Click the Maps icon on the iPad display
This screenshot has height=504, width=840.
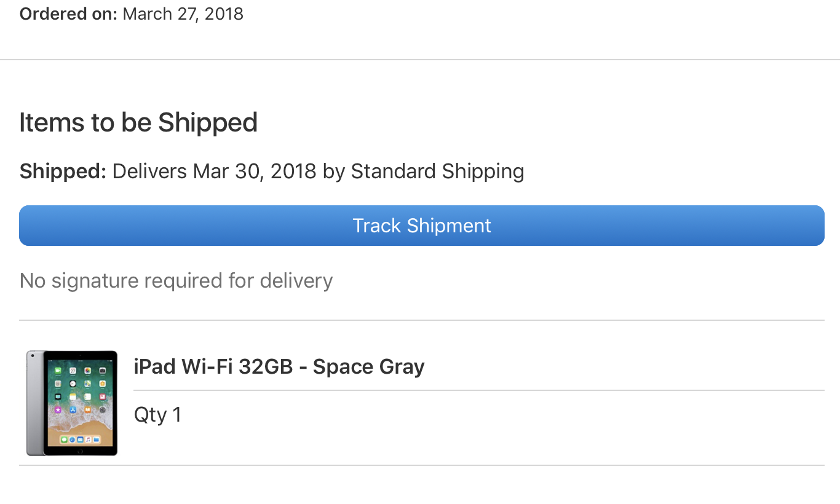(x=87, y=384)
